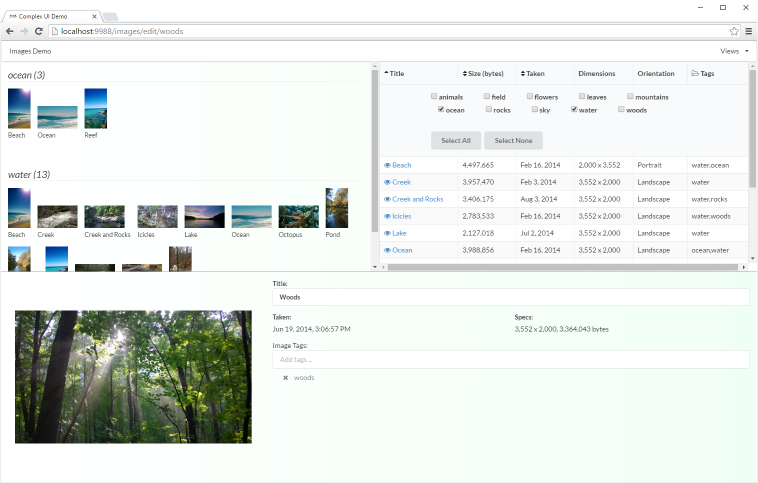Click the eye icon beside Creek

tap(387, 182)
